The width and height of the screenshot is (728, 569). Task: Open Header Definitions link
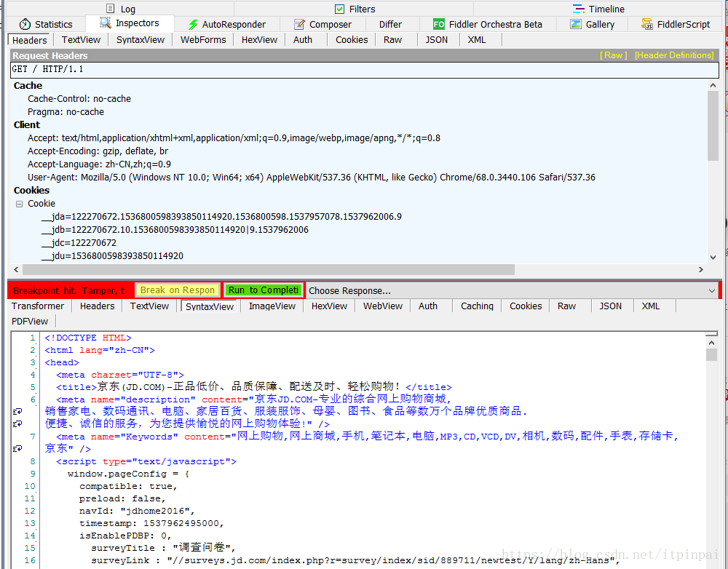pos(674,55)
